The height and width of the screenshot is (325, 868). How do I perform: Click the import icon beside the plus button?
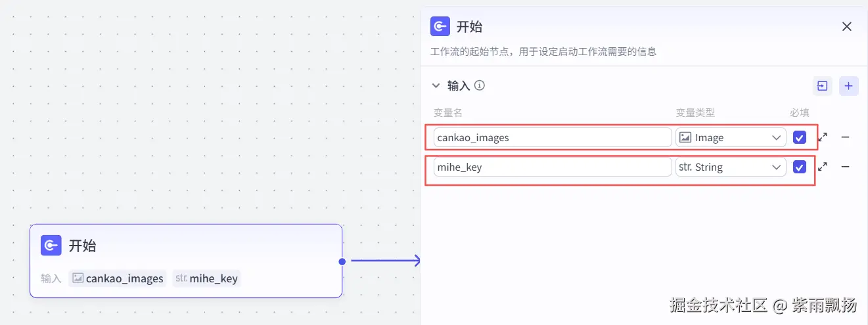(x=822, y=86)
